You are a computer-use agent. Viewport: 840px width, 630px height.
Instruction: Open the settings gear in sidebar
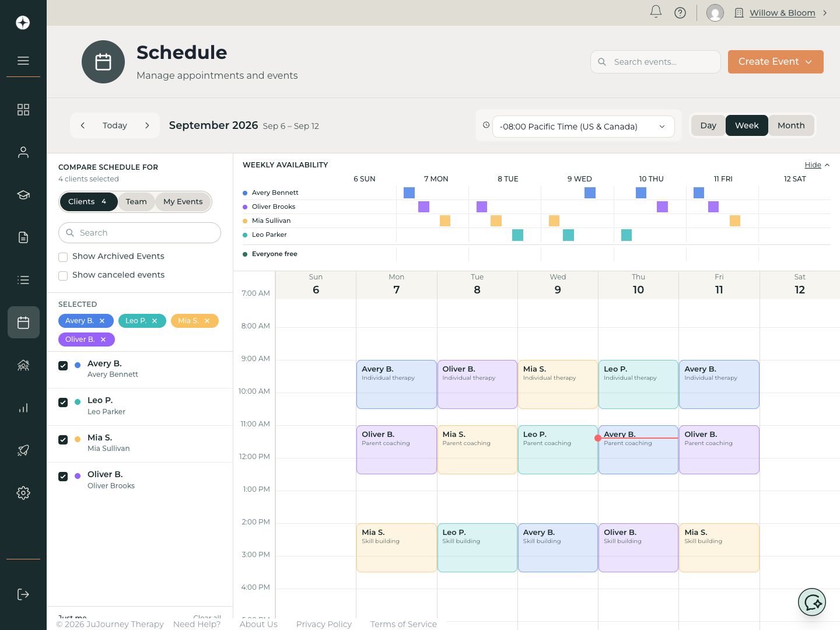23,493
